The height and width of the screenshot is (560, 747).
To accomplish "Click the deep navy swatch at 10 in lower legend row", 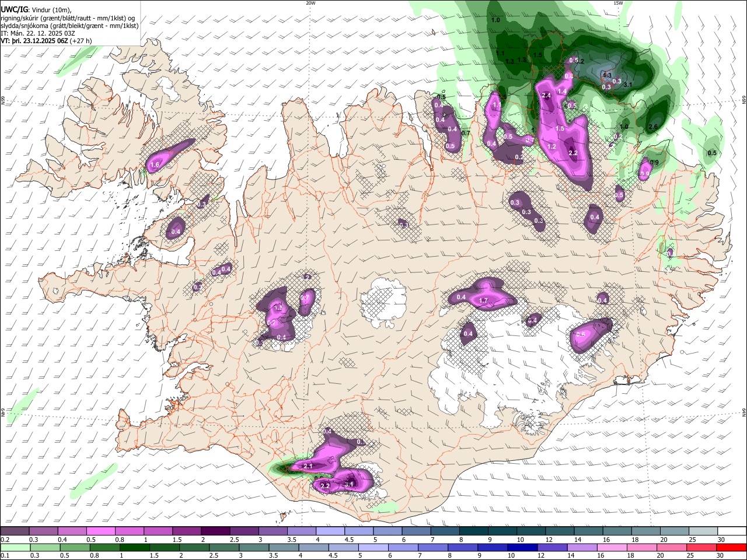I will click(522, 547).
